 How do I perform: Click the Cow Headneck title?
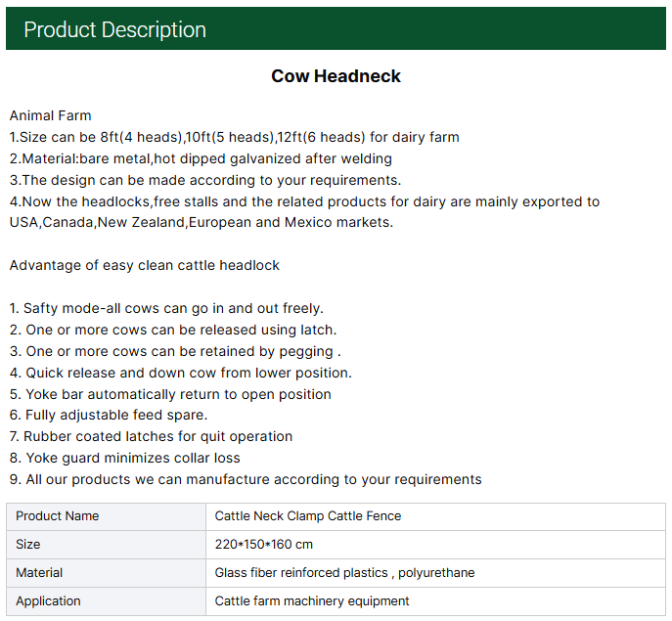(336, 76)
